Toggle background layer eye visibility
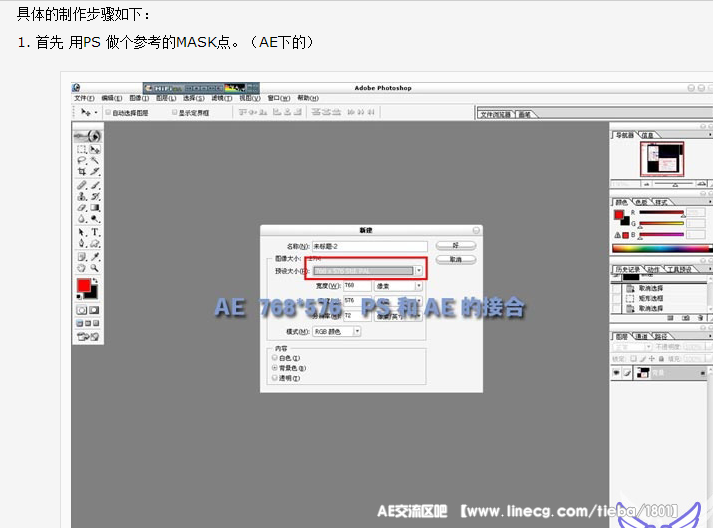713x528 pixels. coord(617,373)
